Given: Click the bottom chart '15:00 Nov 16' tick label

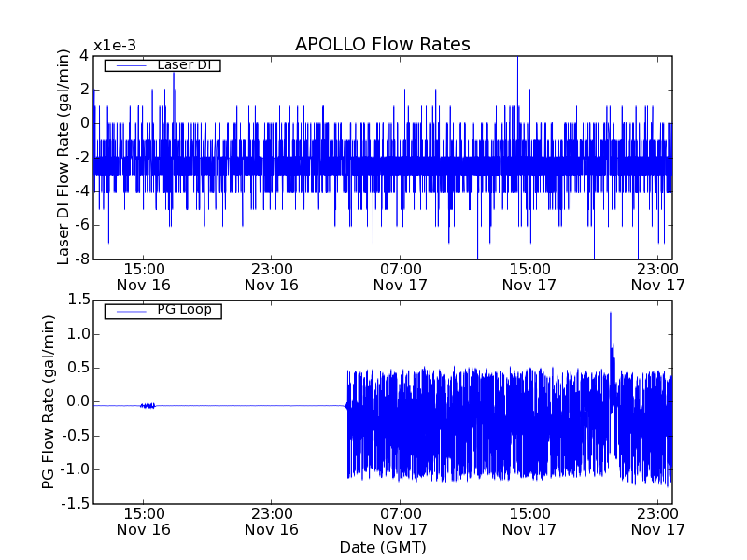Looking at the screenshot, I should [x=144, y=522].
